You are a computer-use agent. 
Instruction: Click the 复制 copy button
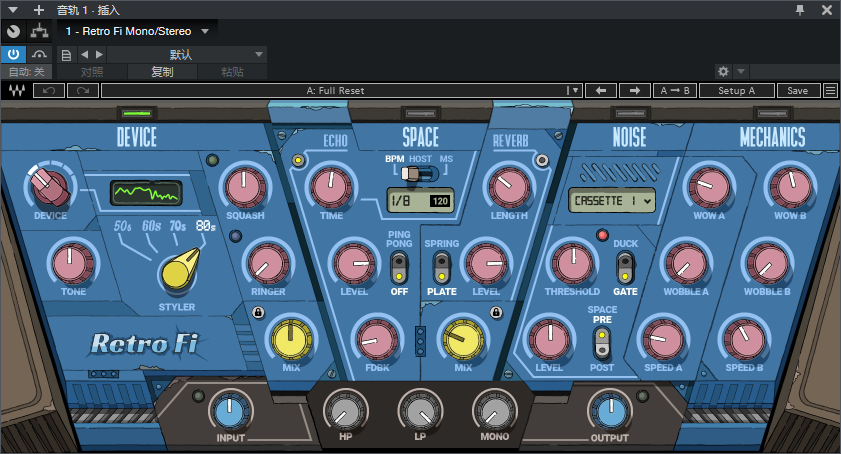coord(162,71)
